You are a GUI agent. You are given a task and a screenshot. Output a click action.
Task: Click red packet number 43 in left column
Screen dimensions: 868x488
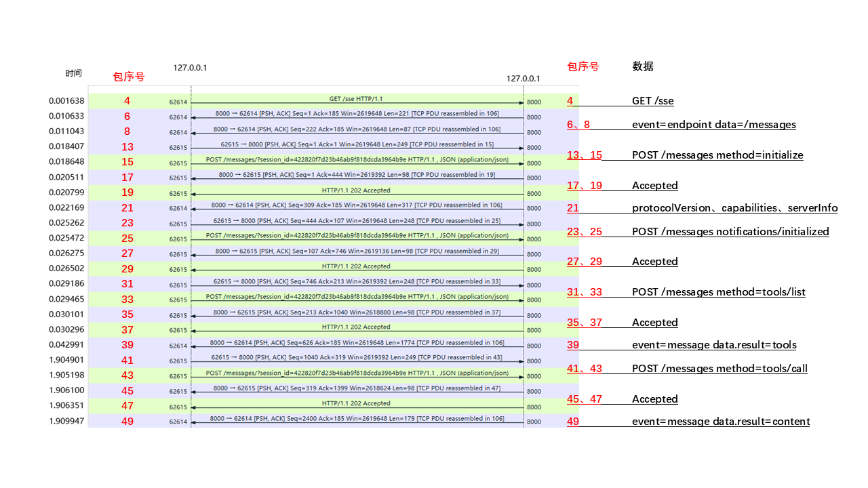pos(127,375)
